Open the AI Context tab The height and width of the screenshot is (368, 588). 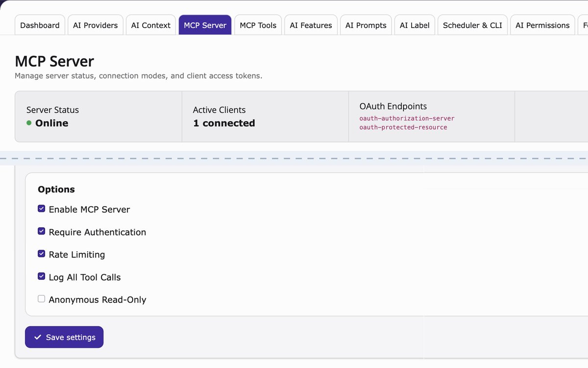(151, 25)
